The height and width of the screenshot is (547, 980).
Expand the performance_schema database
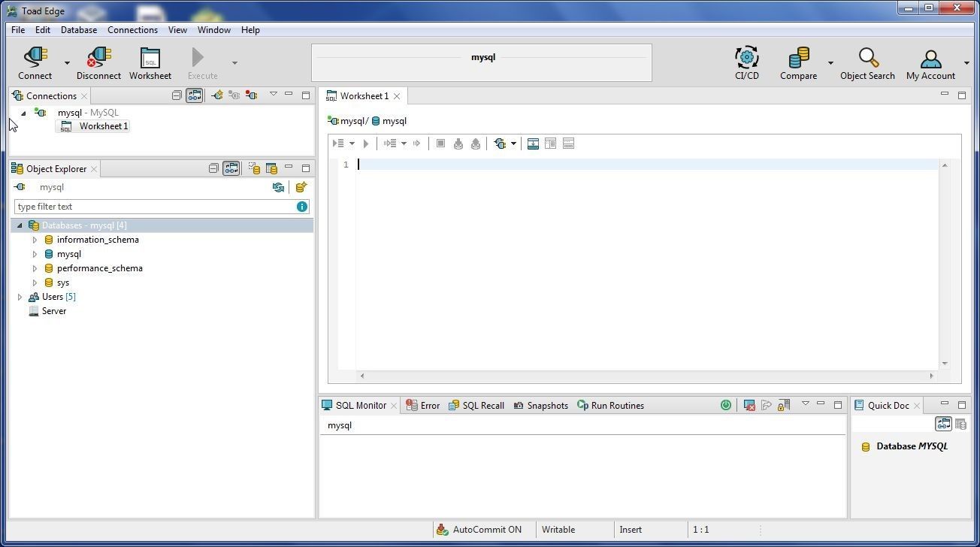pyautogui.click(x=35, y=268)
